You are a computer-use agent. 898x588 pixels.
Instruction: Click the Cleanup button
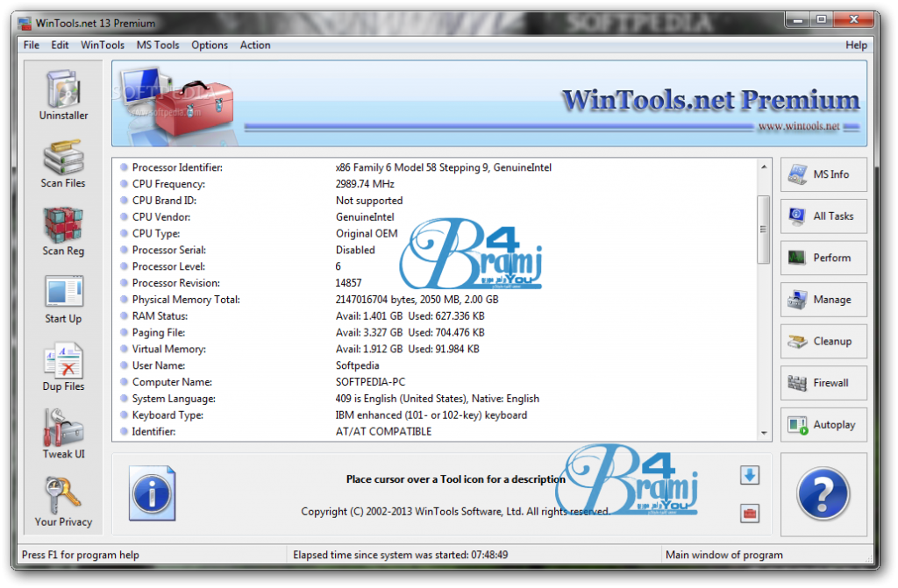tap(823, 341)
